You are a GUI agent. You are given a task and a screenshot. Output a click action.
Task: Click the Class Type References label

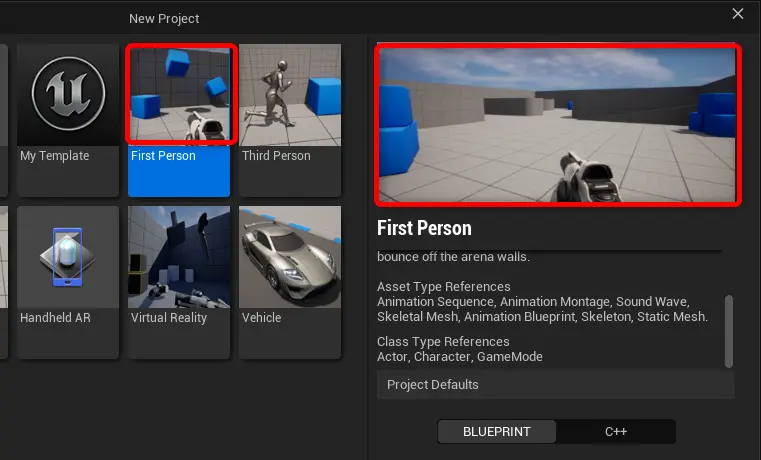[443, 342]
